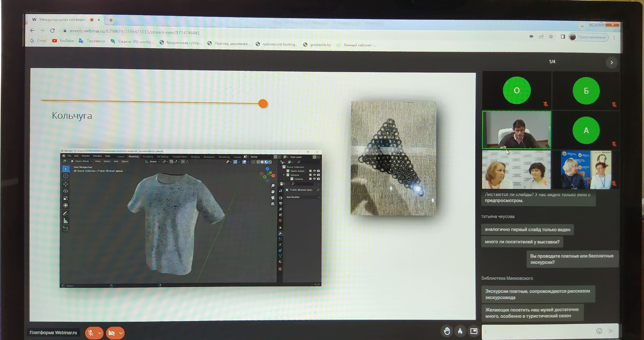644x340 pixels.
Task: Click the active speaker video thumbnail
Action: (x=517, y=130)
